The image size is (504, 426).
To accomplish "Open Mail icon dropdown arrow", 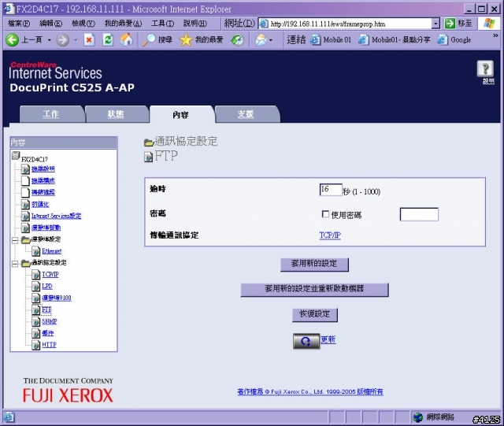I will pyautogui.click(x=271, y=40).
